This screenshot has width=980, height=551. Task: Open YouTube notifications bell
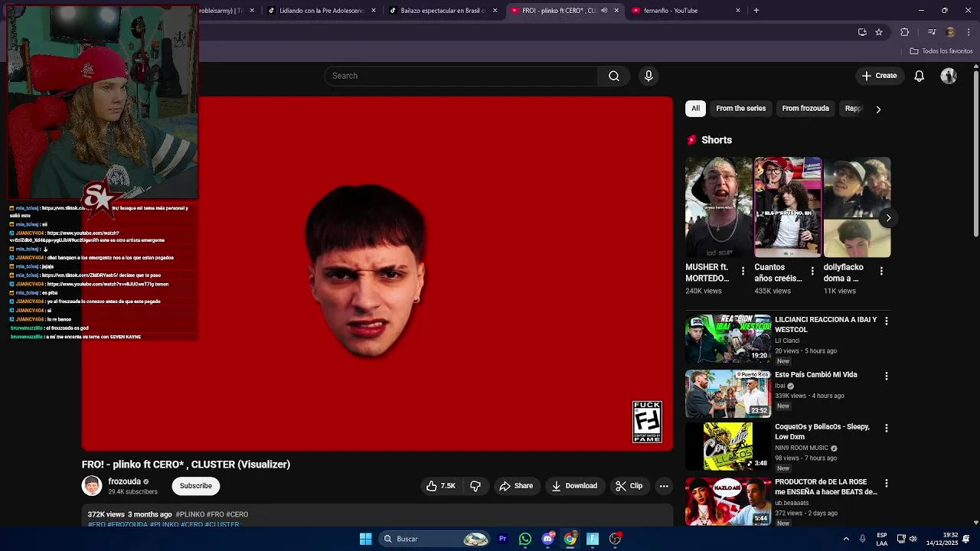click(920, 76)
